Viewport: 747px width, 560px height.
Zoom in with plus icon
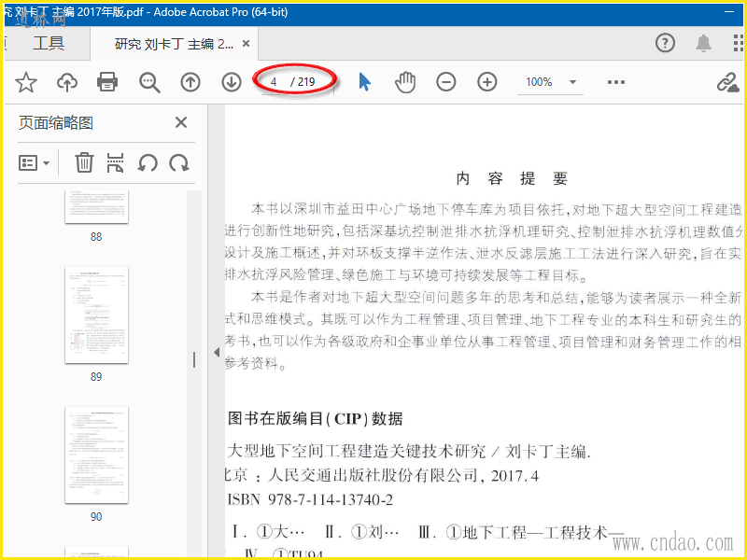coord(486,82)
